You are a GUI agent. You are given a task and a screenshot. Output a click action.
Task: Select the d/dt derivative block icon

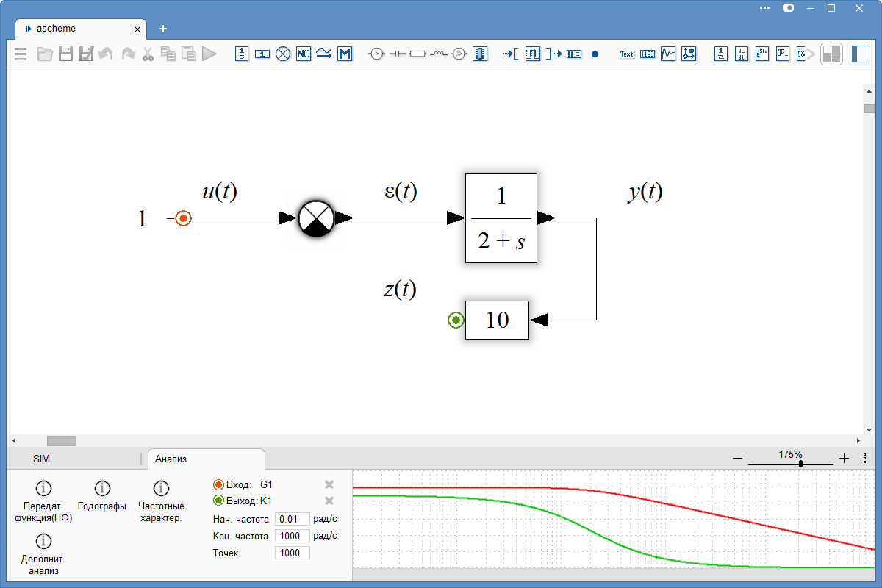tap(742, 54)
